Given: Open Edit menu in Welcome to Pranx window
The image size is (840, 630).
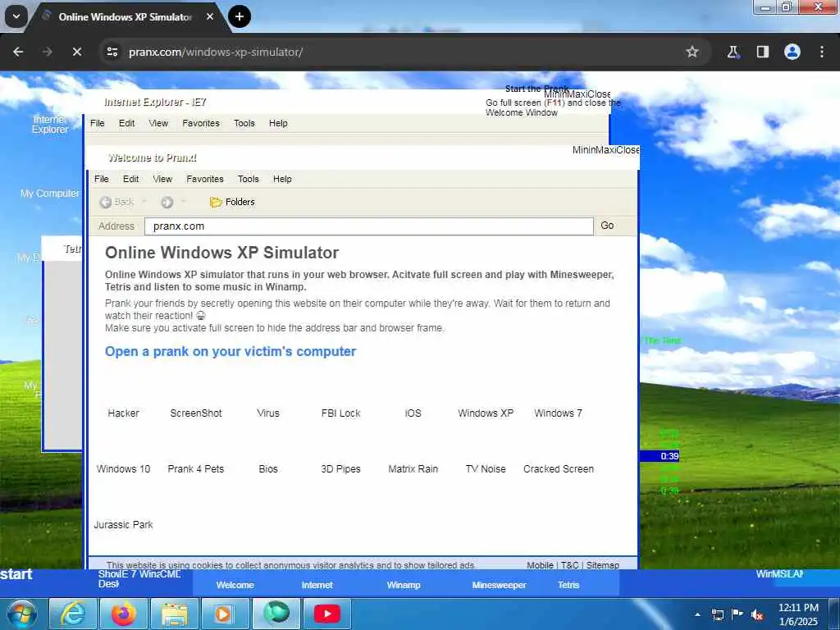Looking at the screenshot, I should pos(130,179).
